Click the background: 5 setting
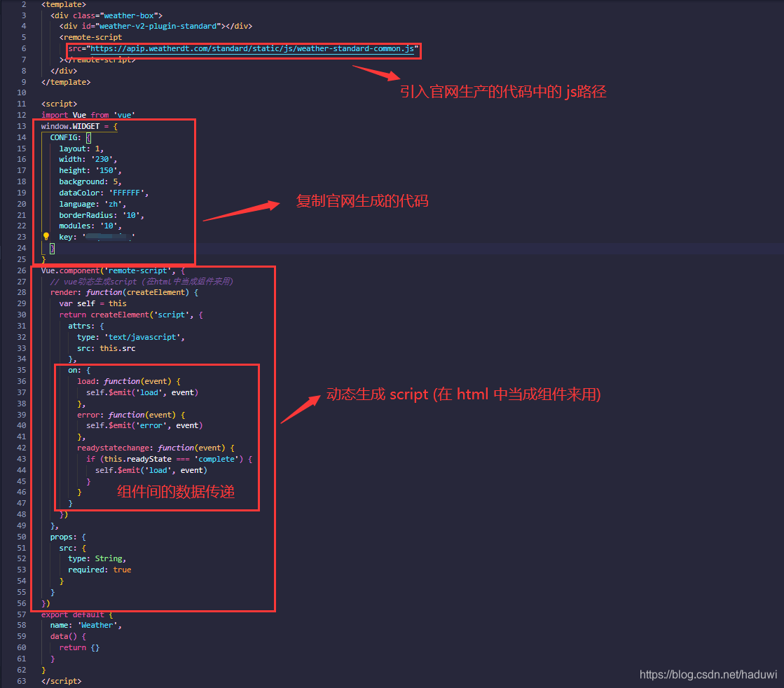The height and width of the screenshot is (688, 784). pyautogui.click(x=90, y=181)
